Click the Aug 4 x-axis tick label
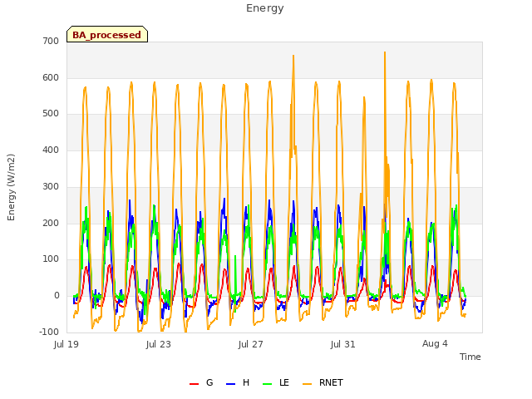The width and height of the screenshot is (532, 399). point(435,343)
